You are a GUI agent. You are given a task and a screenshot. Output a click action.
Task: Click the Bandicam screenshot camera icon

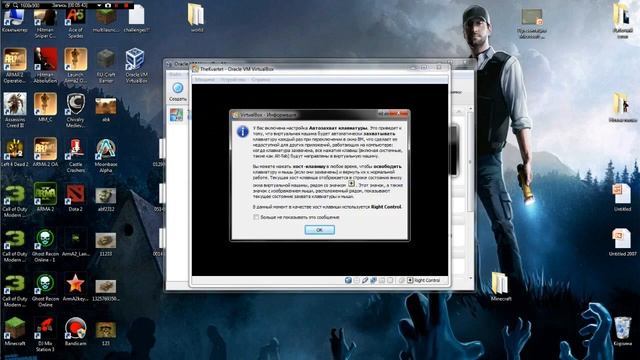(108, 5)
